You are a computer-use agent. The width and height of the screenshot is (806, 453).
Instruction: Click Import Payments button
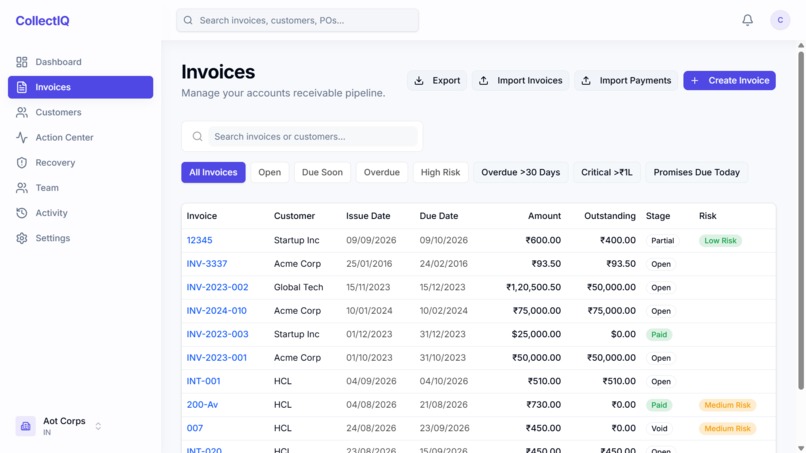point(626,81)
